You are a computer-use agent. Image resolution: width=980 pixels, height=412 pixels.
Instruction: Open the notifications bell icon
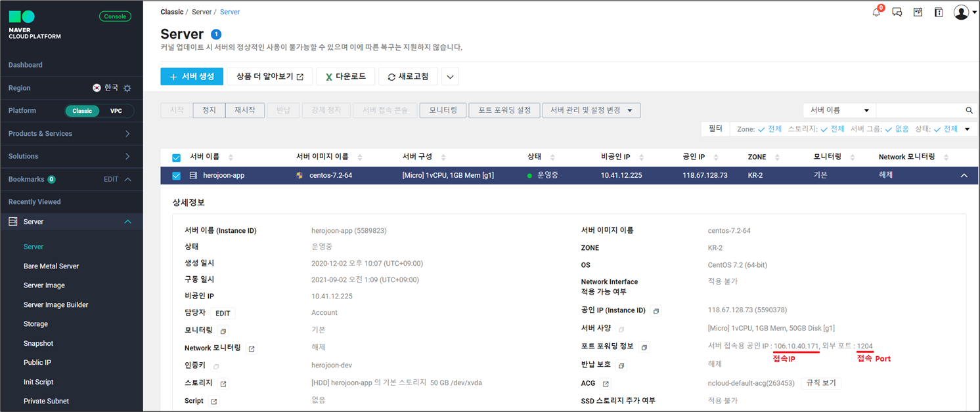876,12
